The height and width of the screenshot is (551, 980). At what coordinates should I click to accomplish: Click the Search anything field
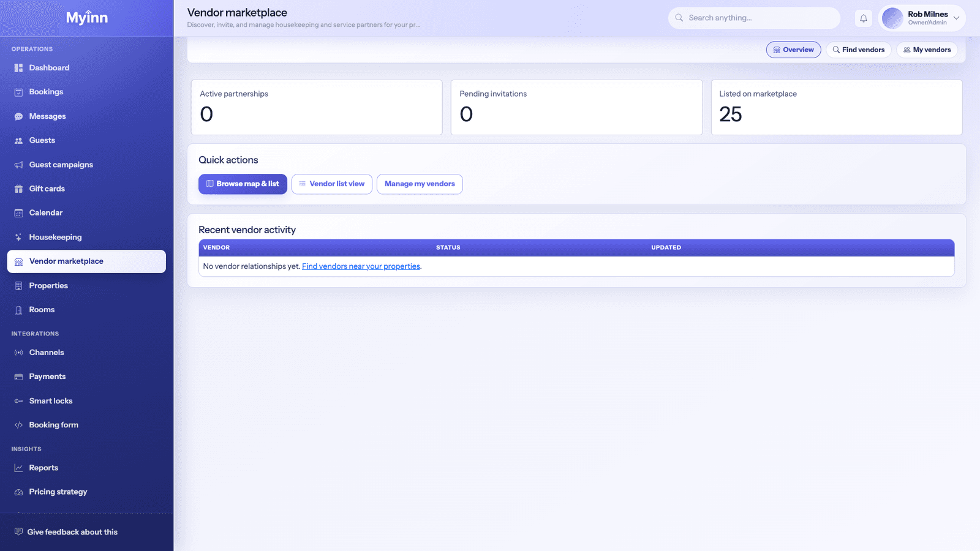click(754, 18)
